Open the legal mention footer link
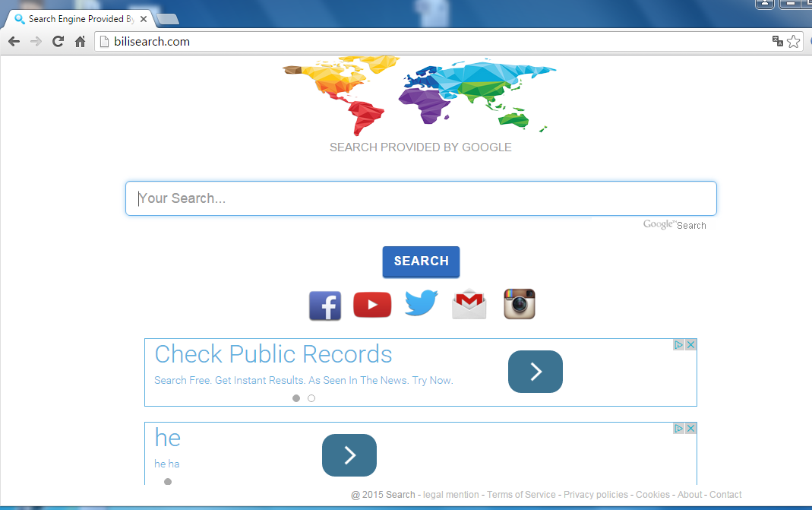This screenshot has width=812, height=510. (x=451, y=495)
